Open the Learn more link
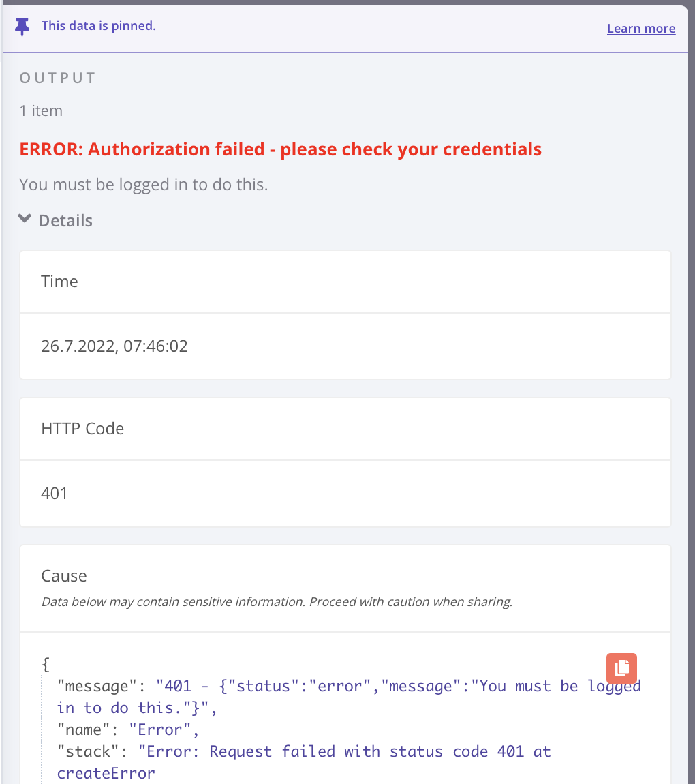This screenshot has width=695, height=784. (640, 28)
